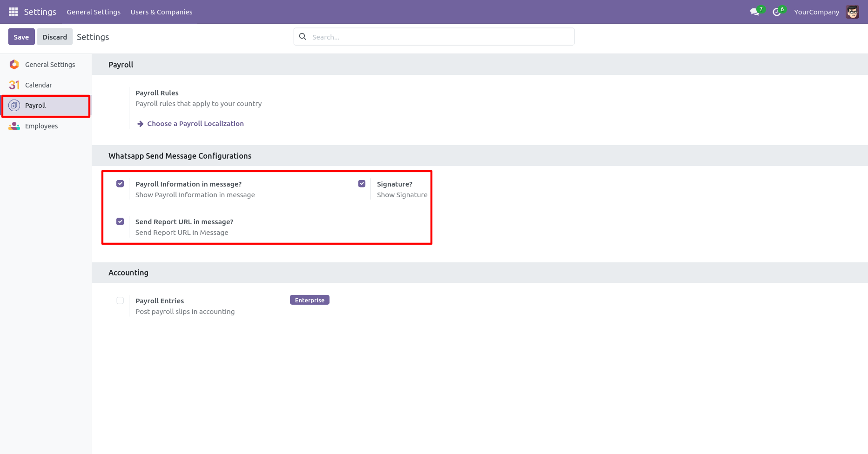
Task: Click the Settings app title
Action: coord(40,12)
